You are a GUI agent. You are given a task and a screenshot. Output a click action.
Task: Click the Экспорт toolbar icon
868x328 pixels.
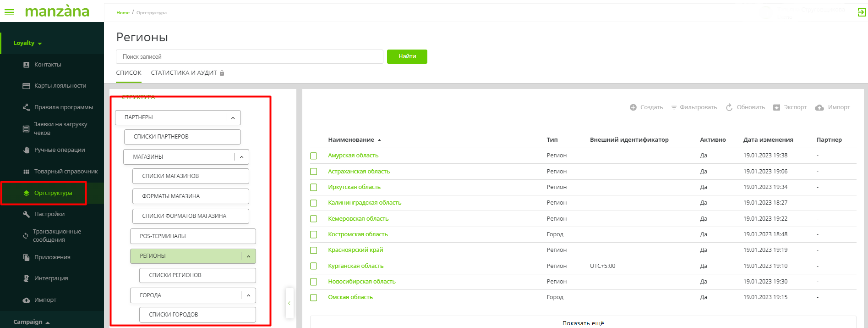tap(776, 107)
